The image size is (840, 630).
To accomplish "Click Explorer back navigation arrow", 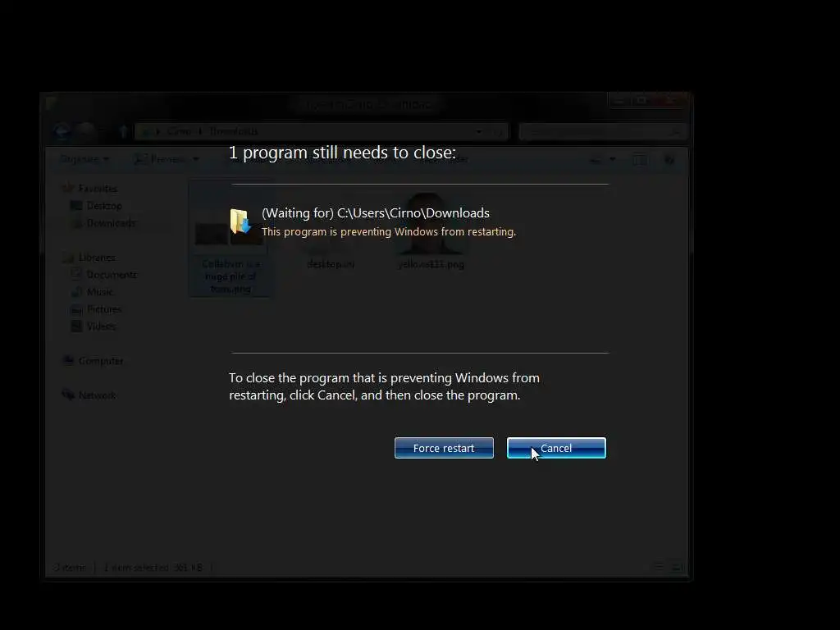I will [x=62, y=130].
